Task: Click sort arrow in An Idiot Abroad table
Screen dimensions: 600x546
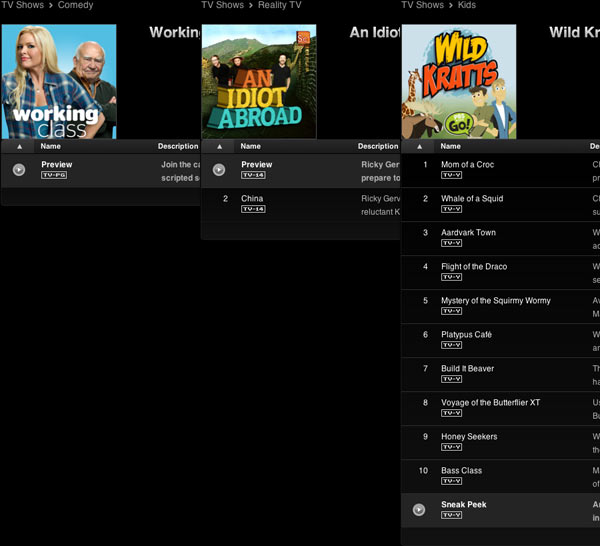Action: [219, 146]
